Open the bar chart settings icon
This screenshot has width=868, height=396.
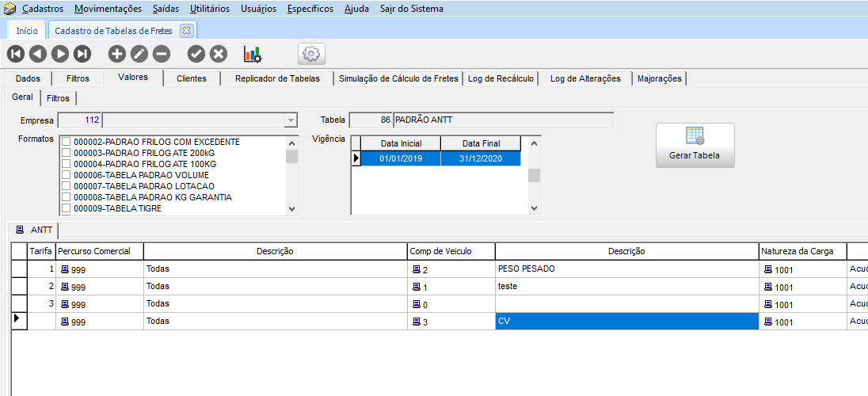pyautogui.click(x=253, y=54)
